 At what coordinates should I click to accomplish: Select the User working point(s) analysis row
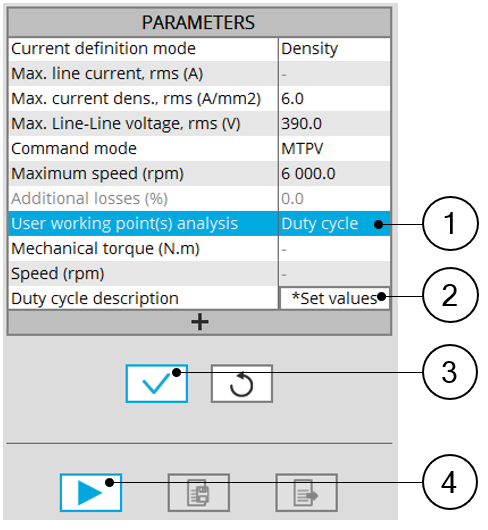[x=199, y=224]
